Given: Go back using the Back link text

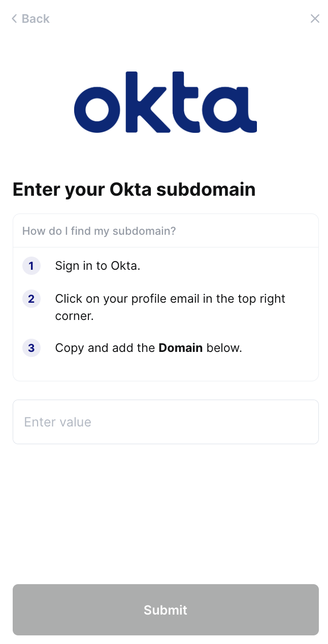Looking at the screenshot, I should [x=36, y=19].
